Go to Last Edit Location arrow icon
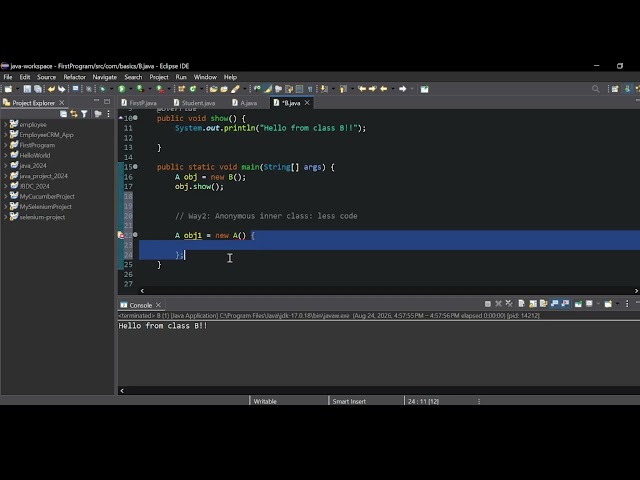Screen dimensions: 640x480 [x=362, y=89]
